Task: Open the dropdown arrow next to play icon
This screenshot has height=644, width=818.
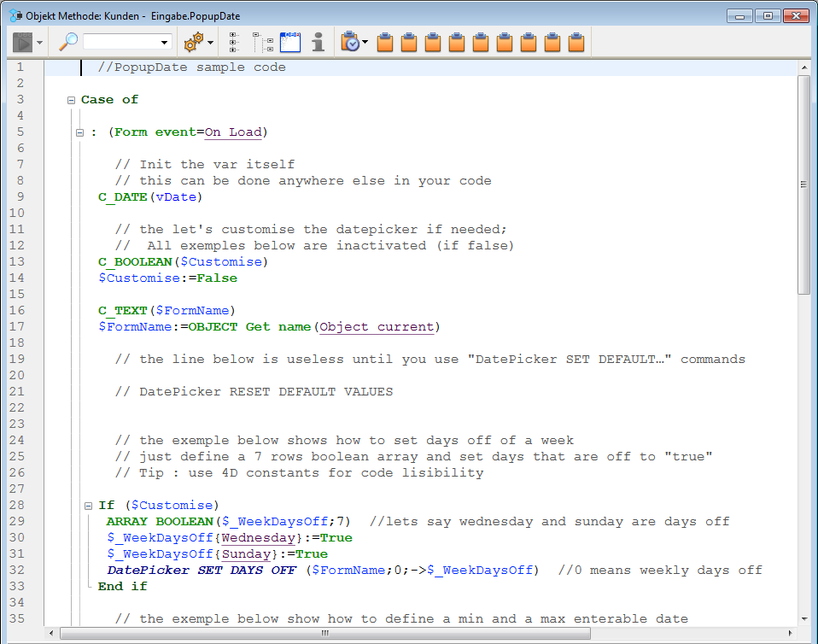Action: pos(40,42)
